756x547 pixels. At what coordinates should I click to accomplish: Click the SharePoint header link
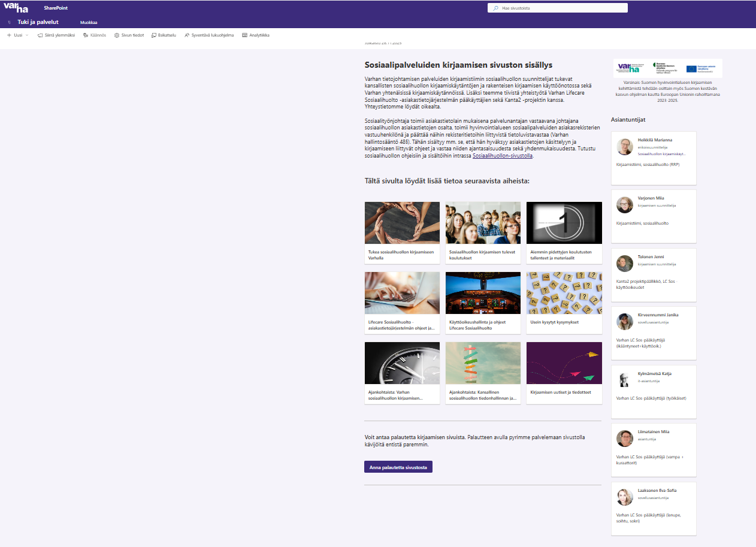coord(55,8)
